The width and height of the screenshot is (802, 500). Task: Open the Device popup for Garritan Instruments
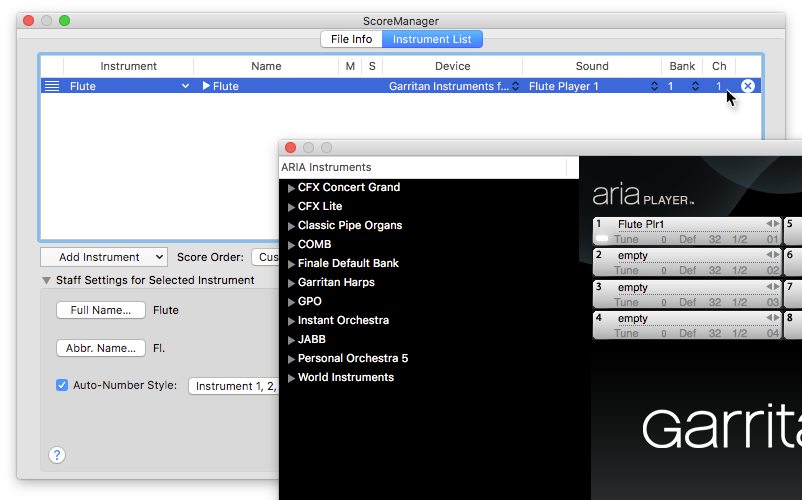pyautogui.click(x=516, y=86)
